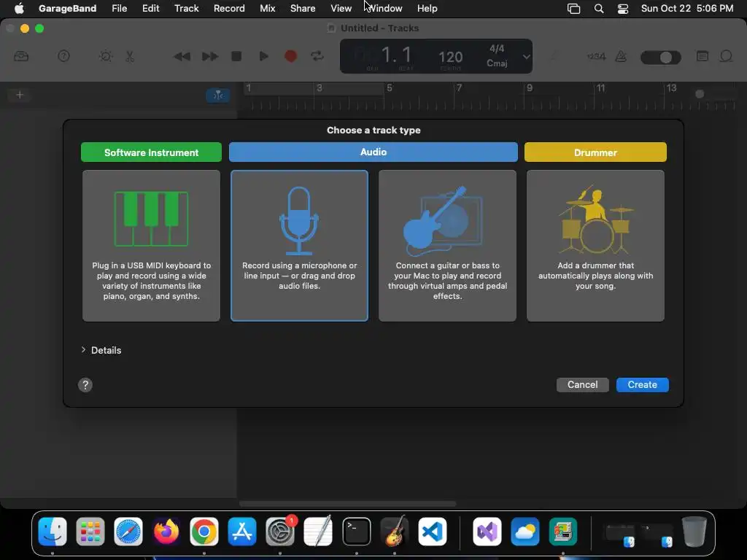747x560 pixels.
Task: Open Control Center in menu bar
Action: [x=623, y=9]
